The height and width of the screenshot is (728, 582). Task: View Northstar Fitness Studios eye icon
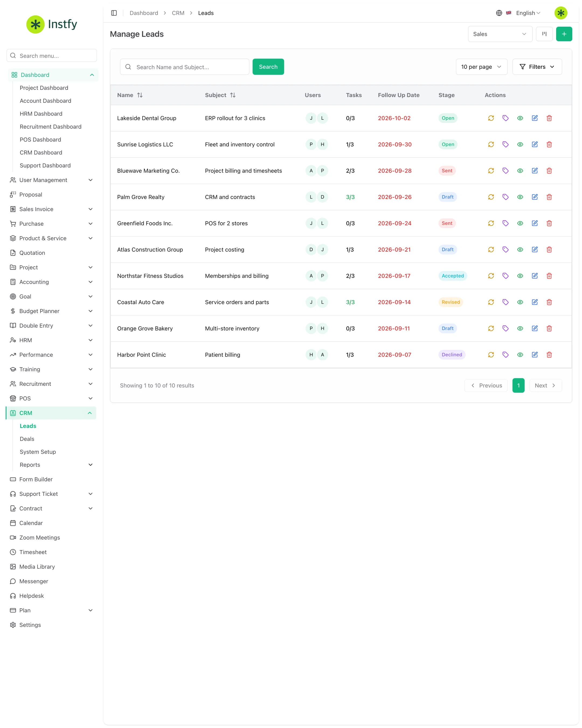[520, 276]
